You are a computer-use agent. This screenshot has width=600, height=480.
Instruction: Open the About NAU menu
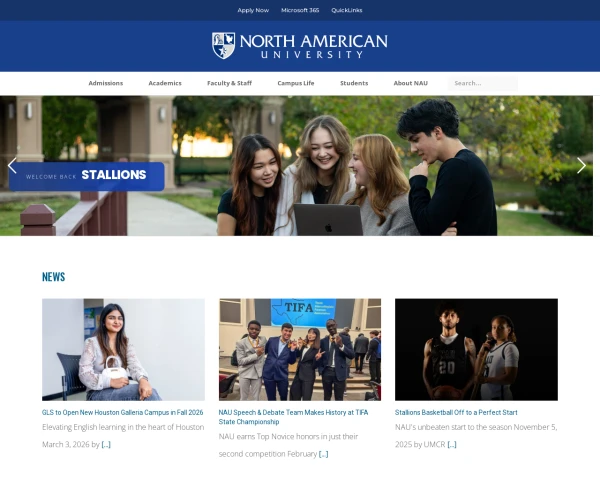coord(410,83)
